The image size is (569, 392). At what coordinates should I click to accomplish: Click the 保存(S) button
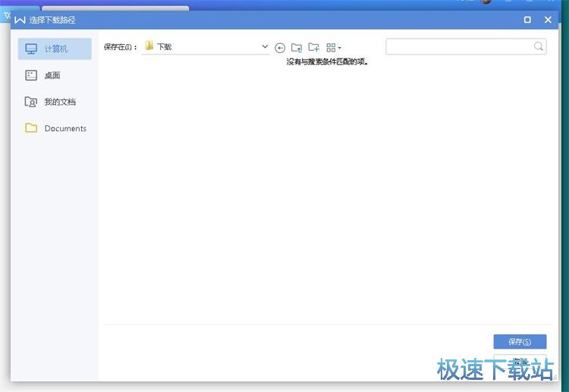520,342
